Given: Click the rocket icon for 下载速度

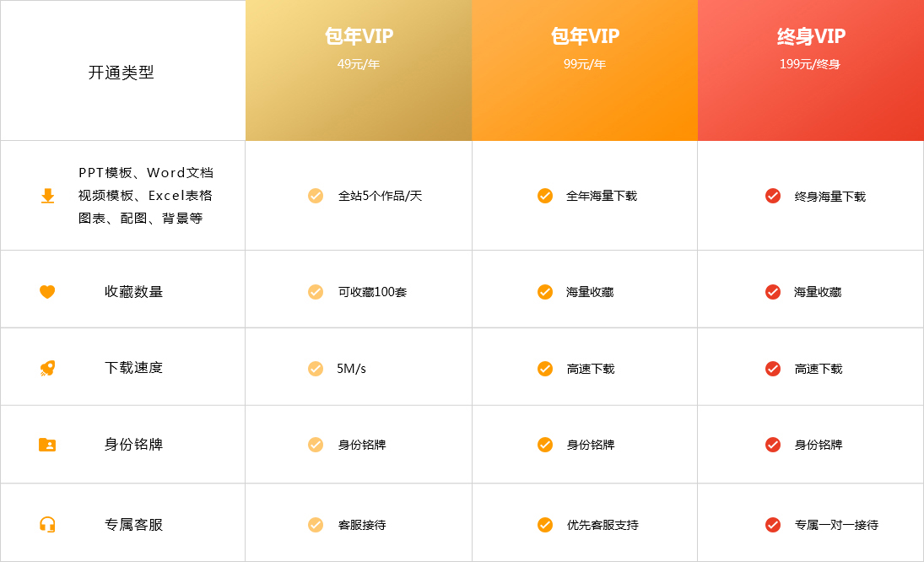Looking at the screenshot, I should [x=47, y=368].
